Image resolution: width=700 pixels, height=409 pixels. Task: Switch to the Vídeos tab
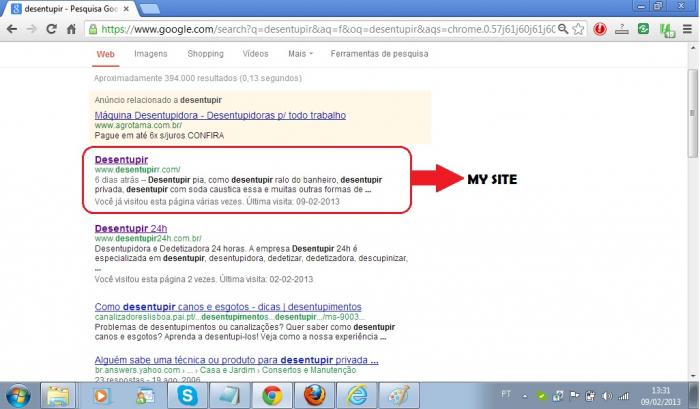tap(255, 54)
